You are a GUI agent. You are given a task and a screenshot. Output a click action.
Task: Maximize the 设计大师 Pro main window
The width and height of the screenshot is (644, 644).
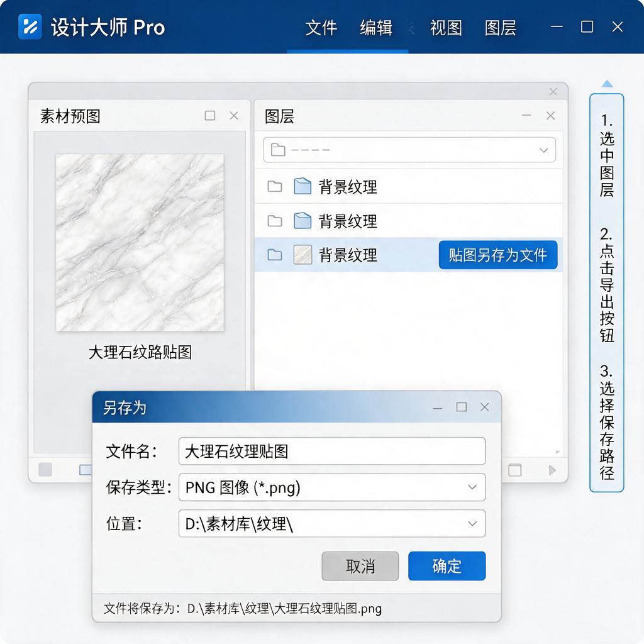(x=587, y=26)
